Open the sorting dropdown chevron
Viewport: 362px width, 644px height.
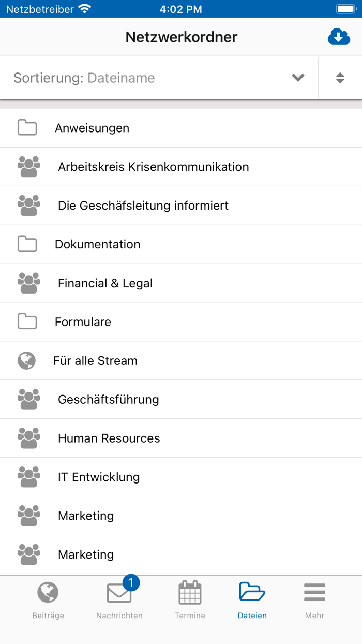298,78
